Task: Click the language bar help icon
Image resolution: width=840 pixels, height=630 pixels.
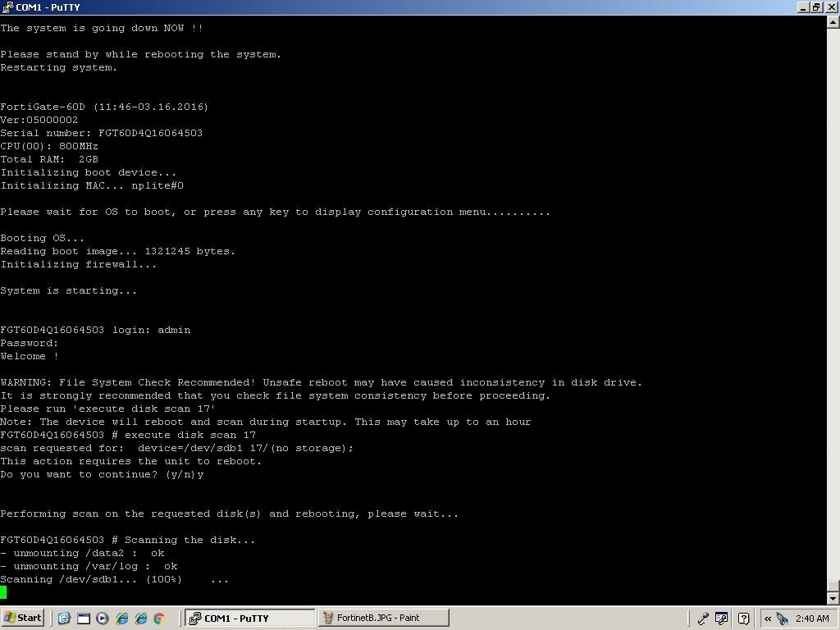Action: pos(743,619)
